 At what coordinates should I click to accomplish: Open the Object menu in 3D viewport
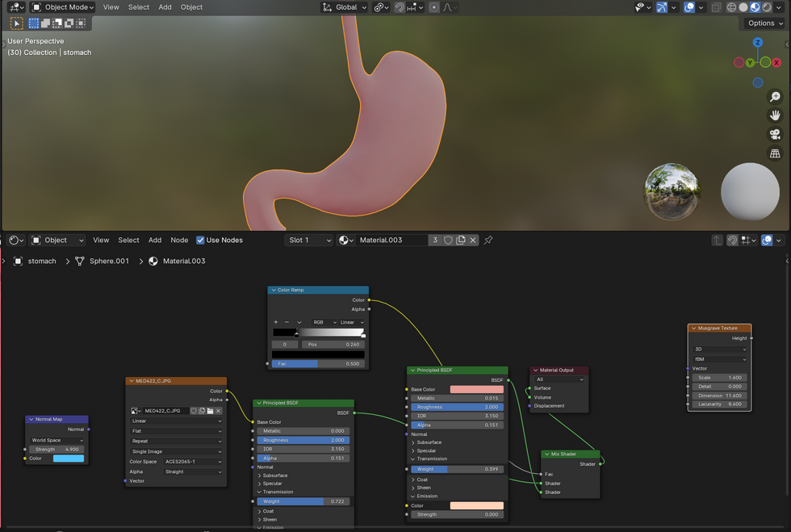tap(192, 7)
